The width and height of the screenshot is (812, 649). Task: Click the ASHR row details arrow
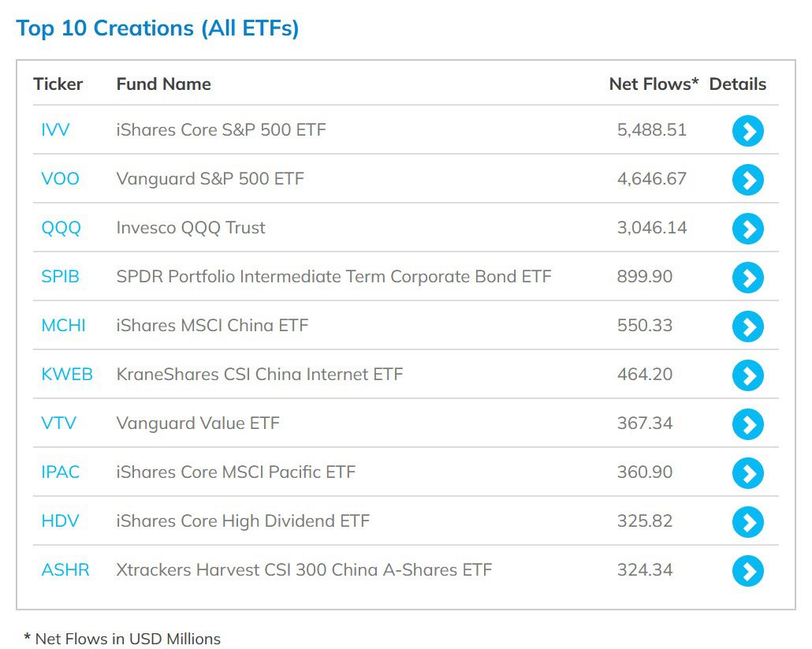click(747, 570)
